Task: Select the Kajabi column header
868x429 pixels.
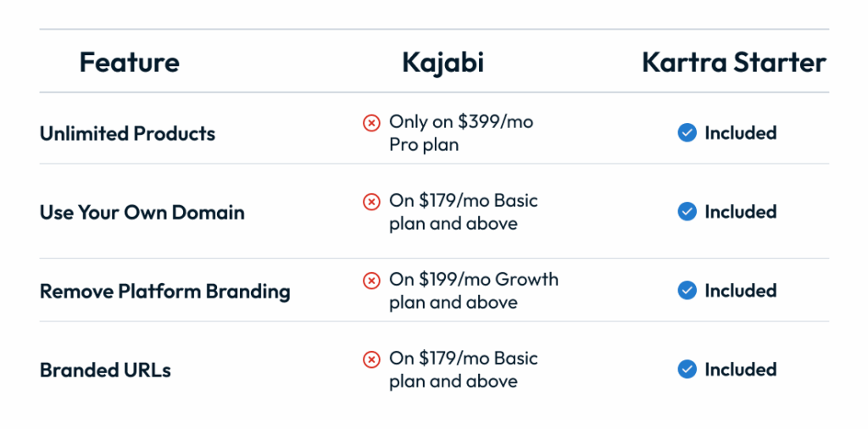Action: coord(442,62)
